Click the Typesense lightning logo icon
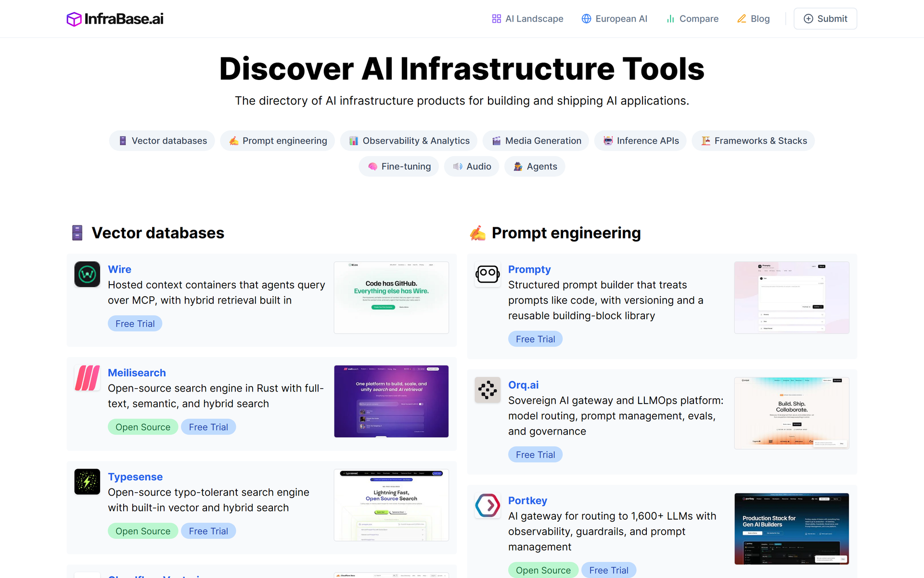This screenshot has height=578, width=924. pos(87,482)
